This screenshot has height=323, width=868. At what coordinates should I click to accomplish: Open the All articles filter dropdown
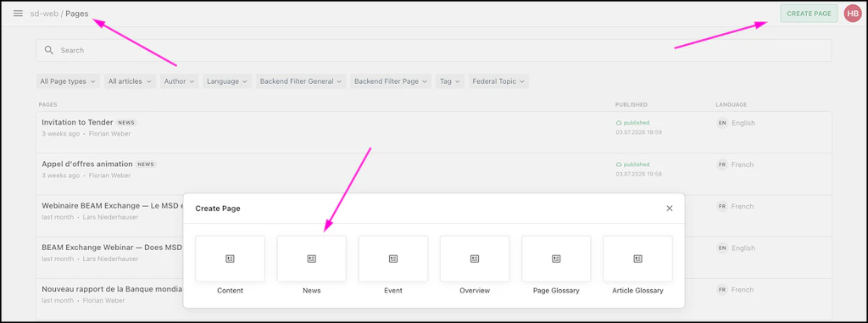(x=131, y=81)
